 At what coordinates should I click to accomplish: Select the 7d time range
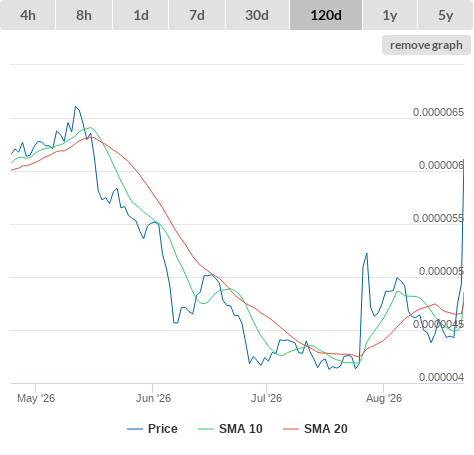[x=197, y=15]
